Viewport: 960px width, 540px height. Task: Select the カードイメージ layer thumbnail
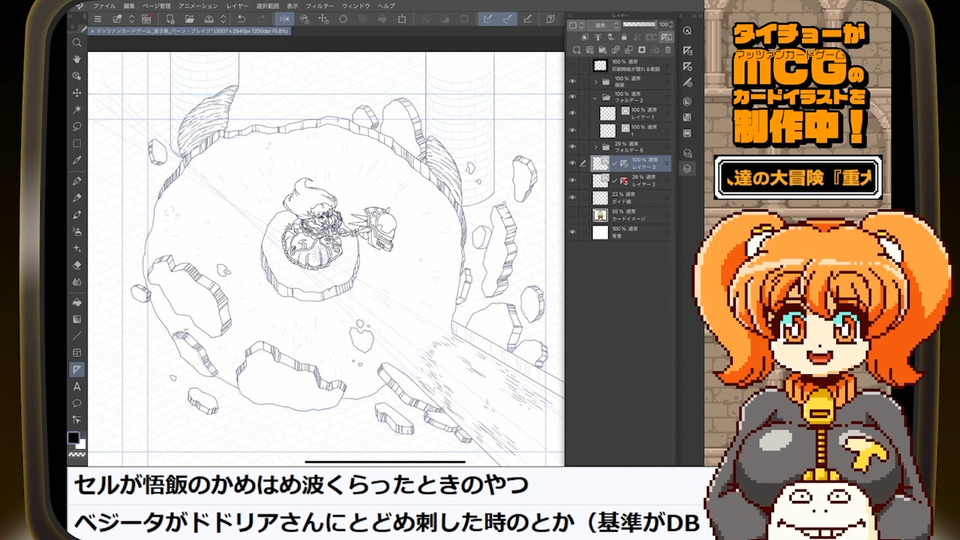pos(600,214)
